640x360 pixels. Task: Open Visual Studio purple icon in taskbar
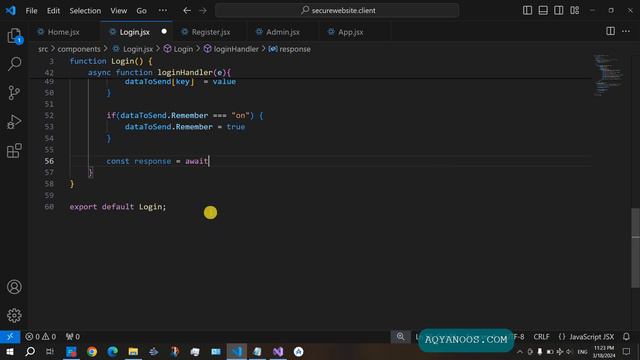278,351
